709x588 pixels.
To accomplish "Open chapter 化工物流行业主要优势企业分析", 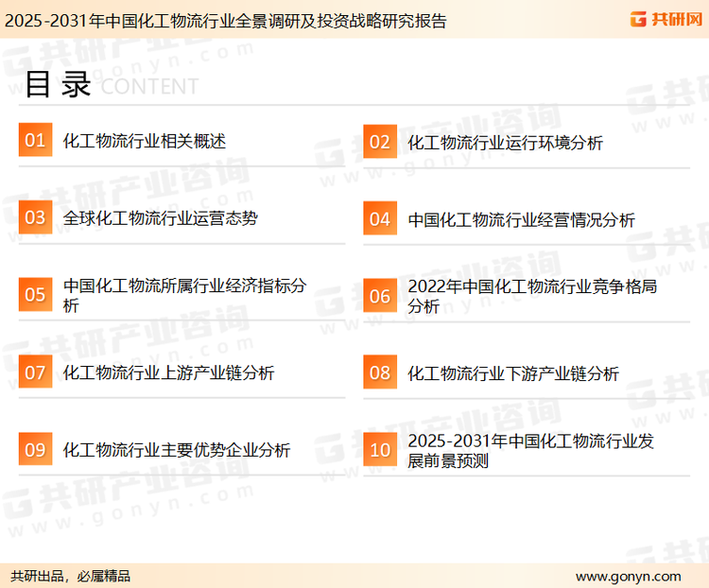I will coord(177,450).
